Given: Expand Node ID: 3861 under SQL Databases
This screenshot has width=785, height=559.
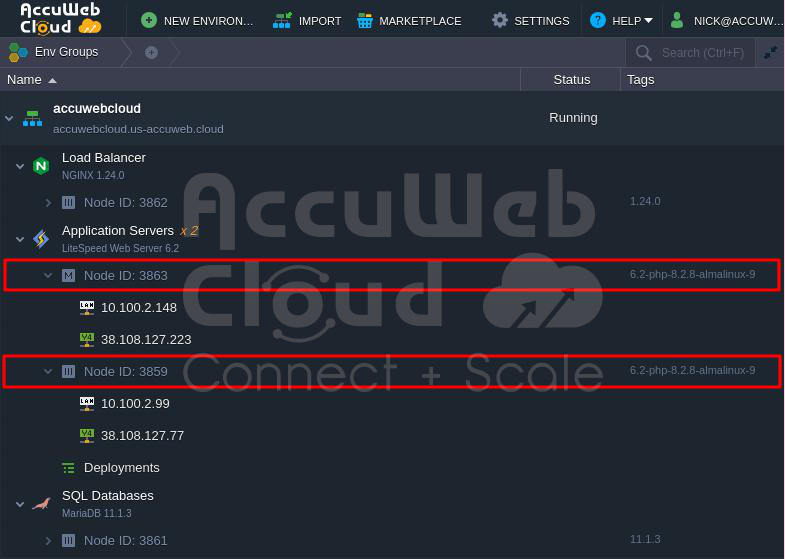Looking at the screenshot, I should (x=48, y=540).
